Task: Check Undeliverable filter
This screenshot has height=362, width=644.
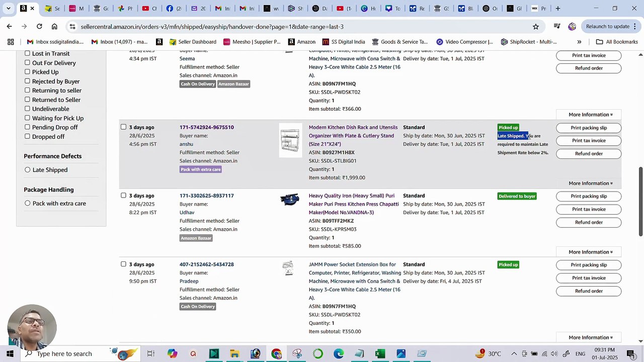Action: [27, 109]
